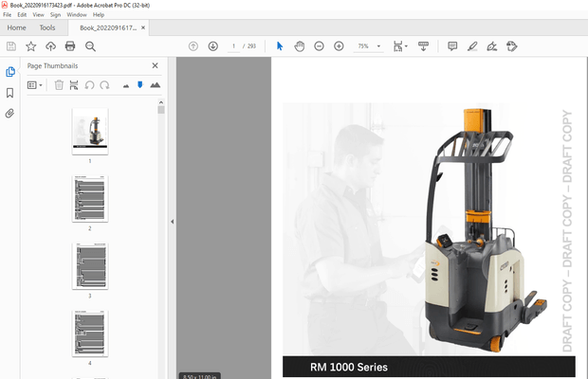The width and height of the screenshot is (588, 379).
Task: Click the stamp tool icon
Action: 511,46
